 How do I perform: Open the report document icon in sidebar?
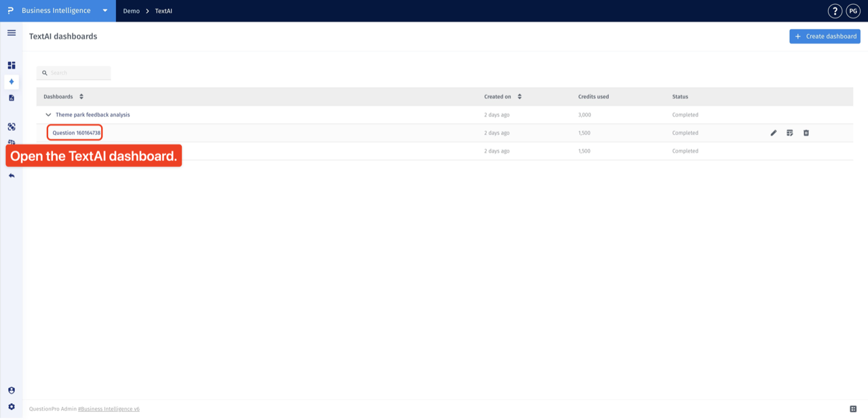(x=12, y=98)
